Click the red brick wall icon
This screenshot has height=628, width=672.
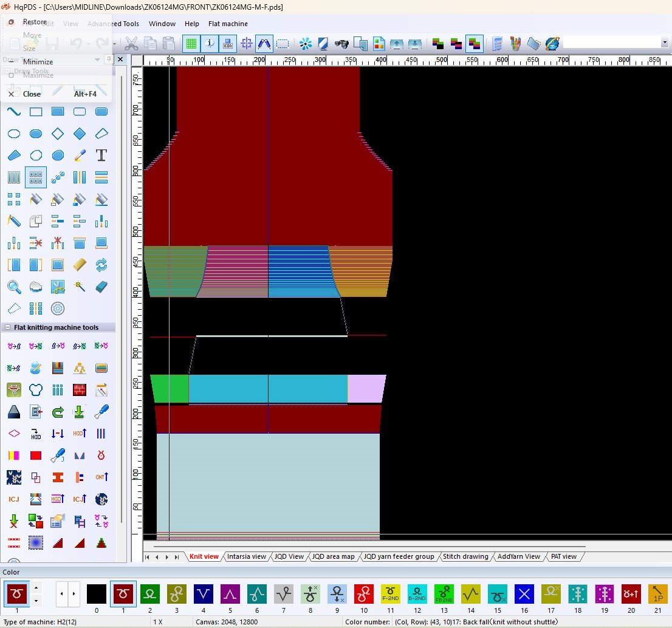point(80,390)
